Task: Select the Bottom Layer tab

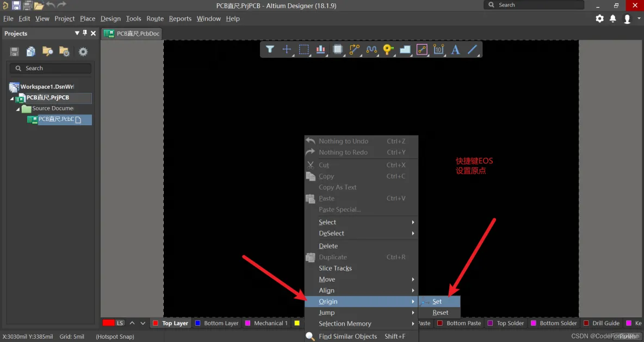Action: point(217,323)
